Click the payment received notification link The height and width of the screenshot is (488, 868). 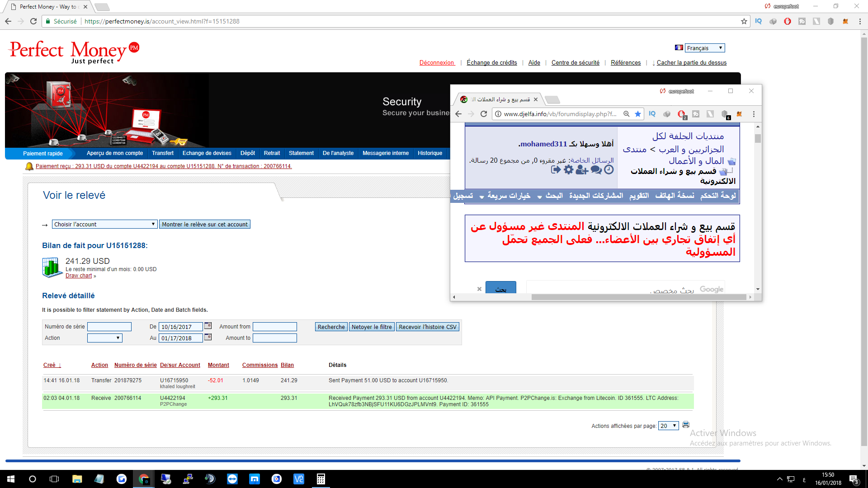[x=164, y=166]
